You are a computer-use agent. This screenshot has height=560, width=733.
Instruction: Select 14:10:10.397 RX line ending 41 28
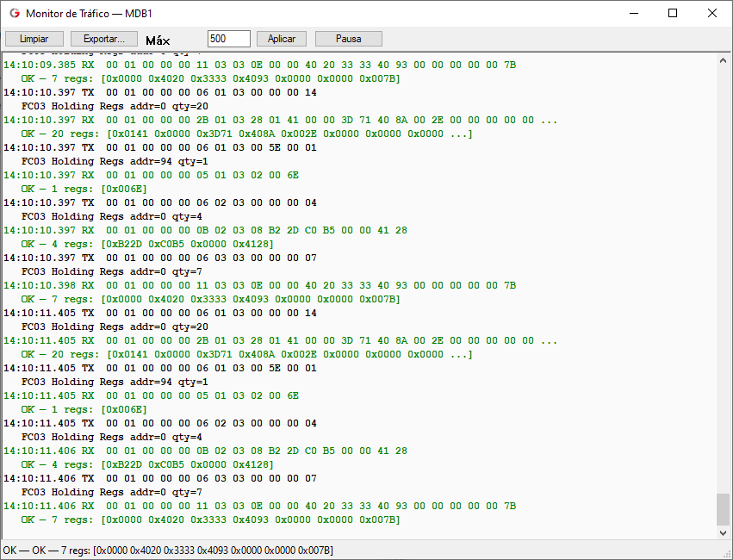(x=205, y=230)
